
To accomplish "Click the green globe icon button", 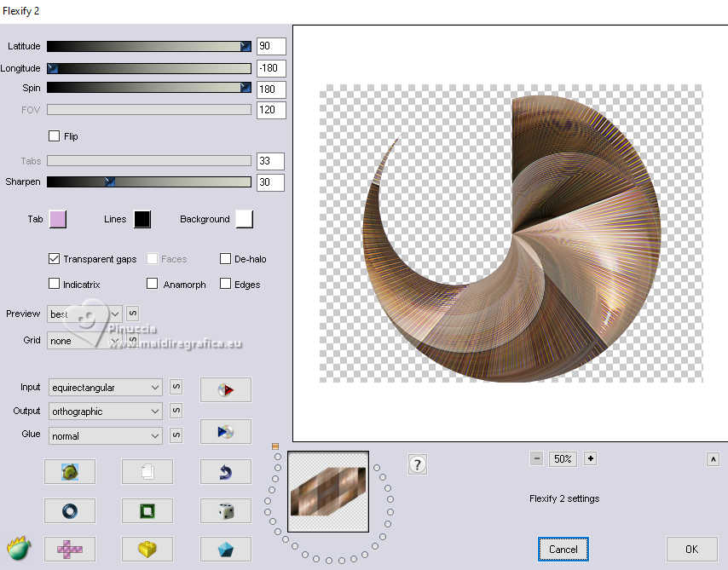I will (70, 472).
